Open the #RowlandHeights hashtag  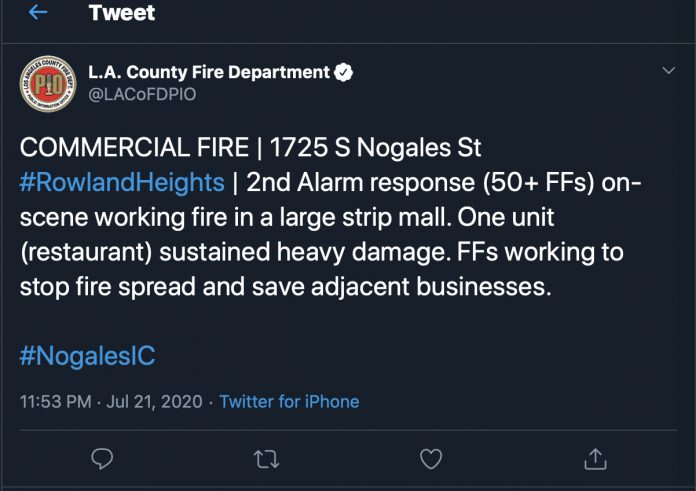click(122, 182)
